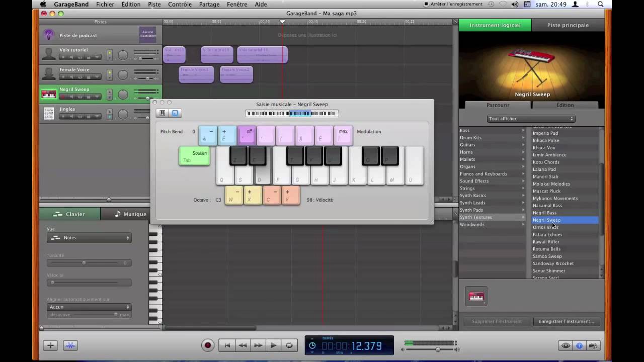The width and height of the screenshot is (644, 362).
Task: Switch to the Musique tab
Action: pyautogui.click(x=130, y=214)
